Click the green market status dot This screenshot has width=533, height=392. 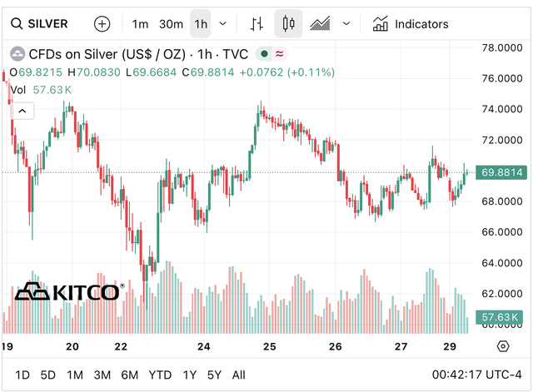pyautogui.click(x=264, y=55)
